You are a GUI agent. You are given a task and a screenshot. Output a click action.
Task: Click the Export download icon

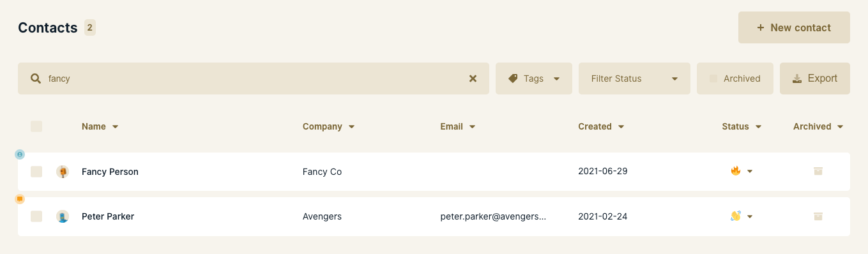pos(797,78)
